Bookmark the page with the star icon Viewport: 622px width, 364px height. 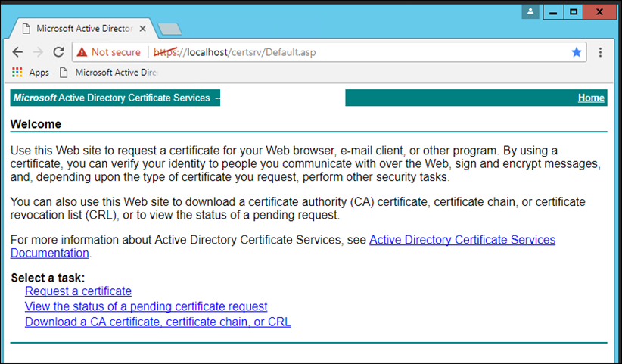coord(577,52)
